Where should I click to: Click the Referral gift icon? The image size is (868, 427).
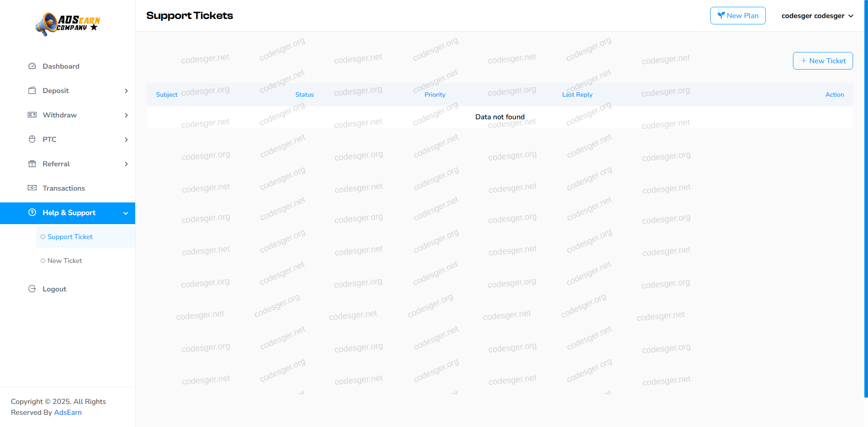[x=32, y=164]
